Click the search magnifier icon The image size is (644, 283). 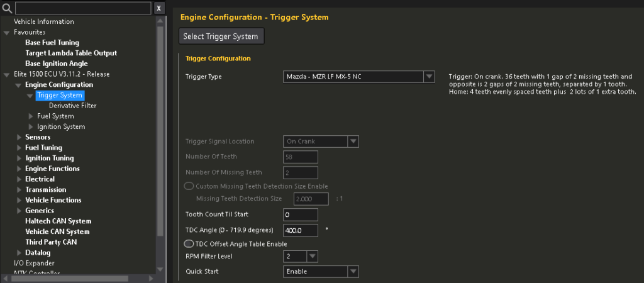[x=7, y=8]
